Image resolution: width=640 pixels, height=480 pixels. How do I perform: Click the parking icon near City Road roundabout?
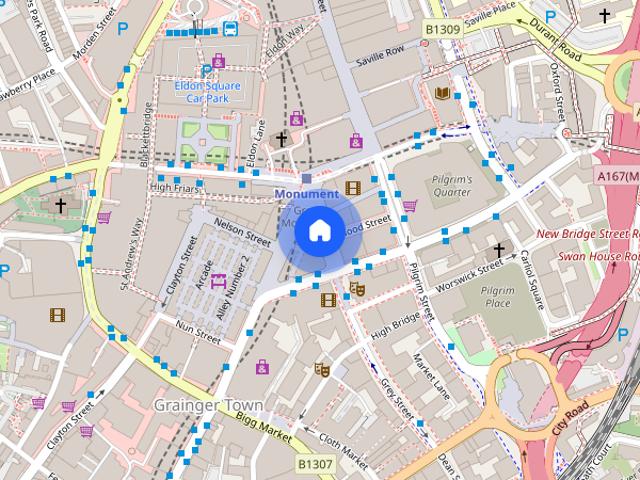click(622, 336)
